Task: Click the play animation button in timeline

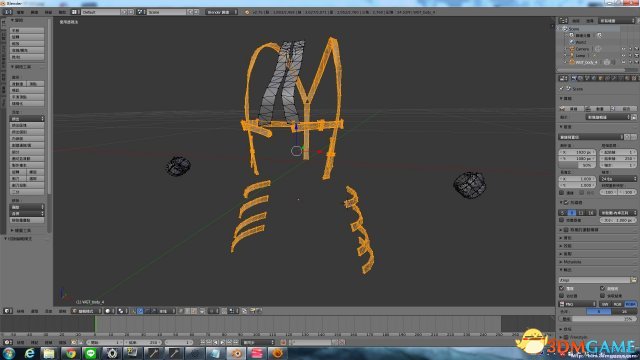Action: [x=222, y=342]
